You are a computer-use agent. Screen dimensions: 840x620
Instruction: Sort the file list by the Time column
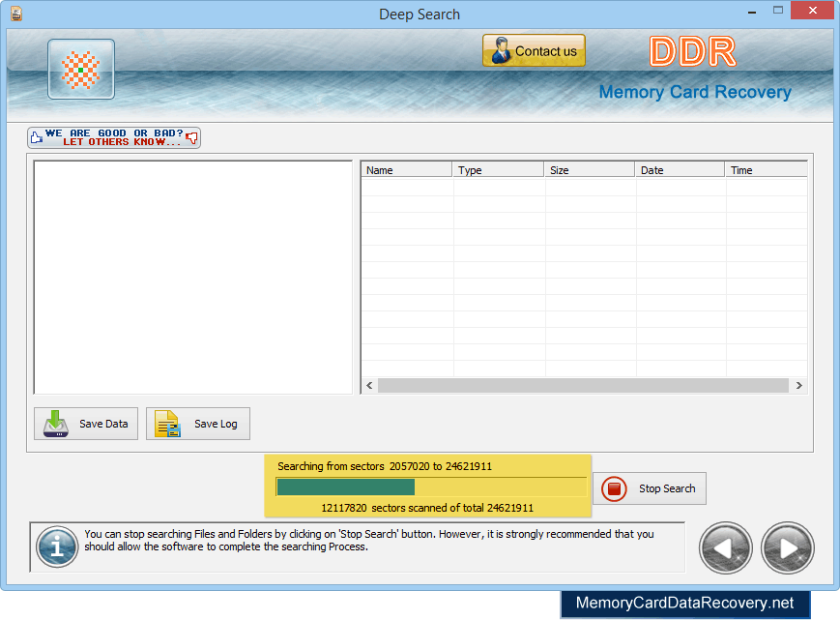767,170
